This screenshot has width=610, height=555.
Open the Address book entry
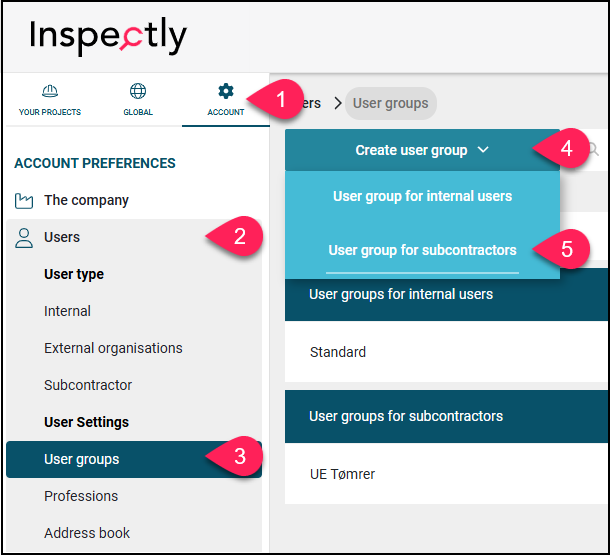pyautogui.click(x=87, y=533)
